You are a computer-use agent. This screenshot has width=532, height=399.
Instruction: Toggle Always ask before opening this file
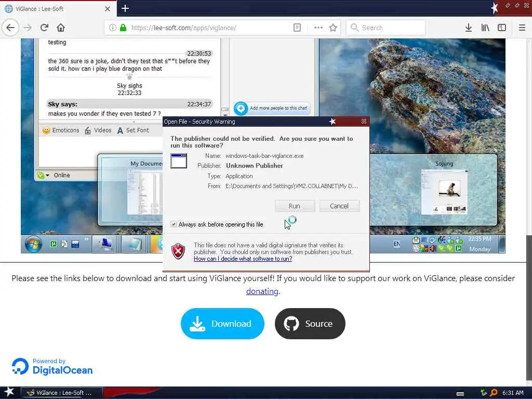(x=174, y=224)
